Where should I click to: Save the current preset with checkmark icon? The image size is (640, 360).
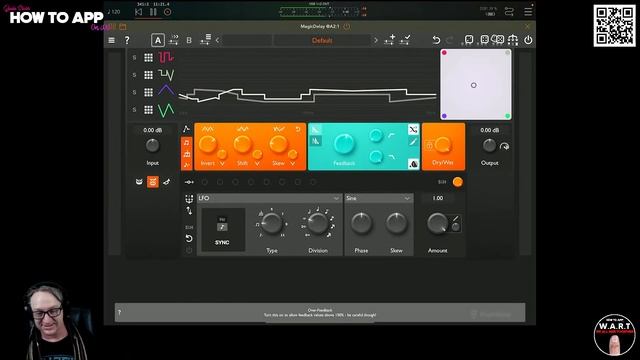(405, 40)
